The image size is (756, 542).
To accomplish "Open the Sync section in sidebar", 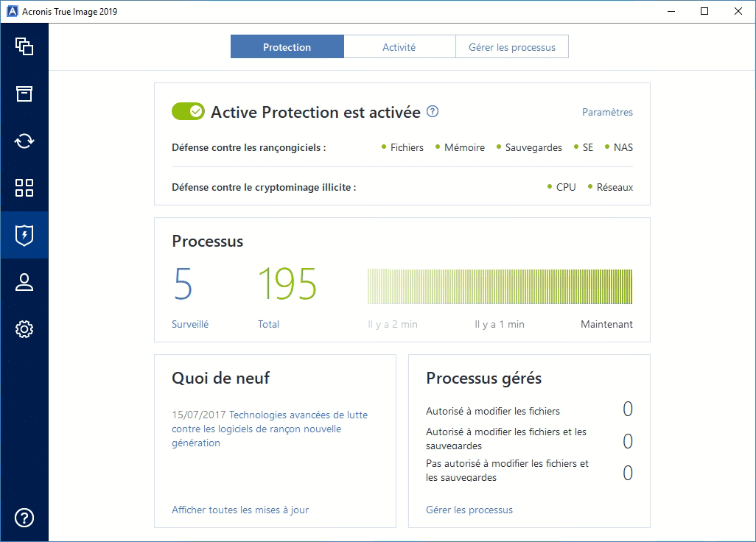I will coord(24,141).
